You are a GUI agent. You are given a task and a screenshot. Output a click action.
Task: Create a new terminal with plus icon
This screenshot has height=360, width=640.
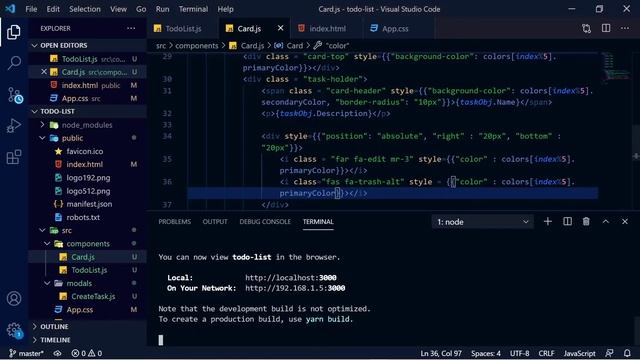pos(548,221)
